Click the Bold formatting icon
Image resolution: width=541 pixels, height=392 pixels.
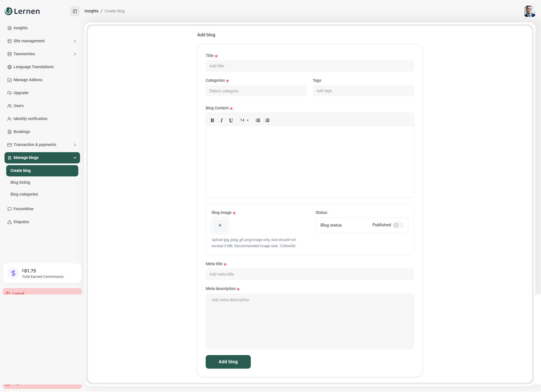tap(212, 120)
